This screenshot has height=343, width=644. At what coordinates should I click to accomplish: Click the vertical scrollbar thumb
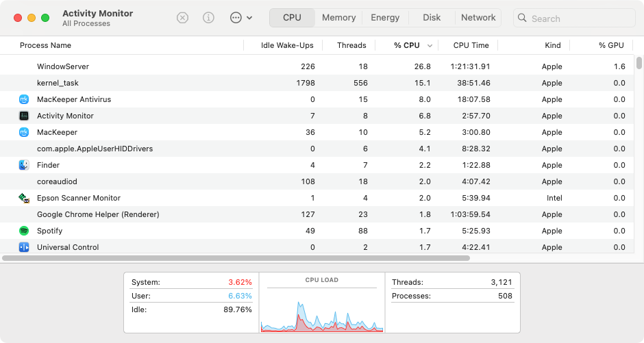(x=639, y=63)
